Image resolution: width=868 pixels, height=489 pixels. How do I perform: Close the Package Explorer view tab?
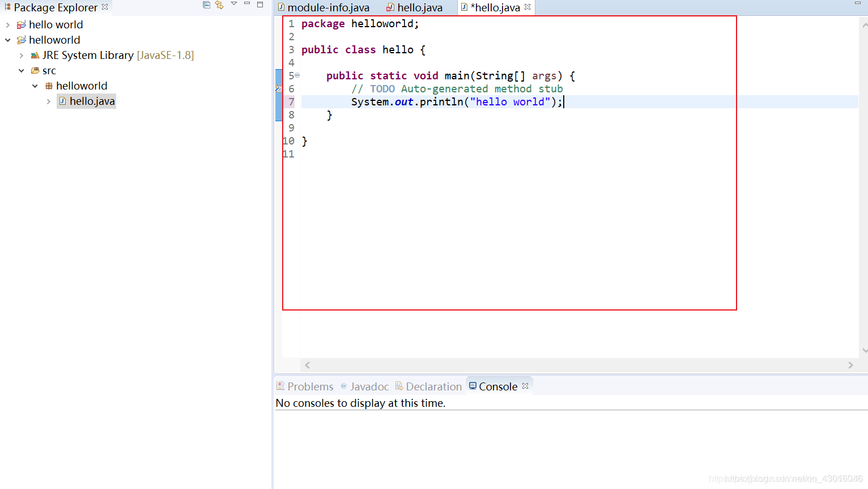click(105, 7)
